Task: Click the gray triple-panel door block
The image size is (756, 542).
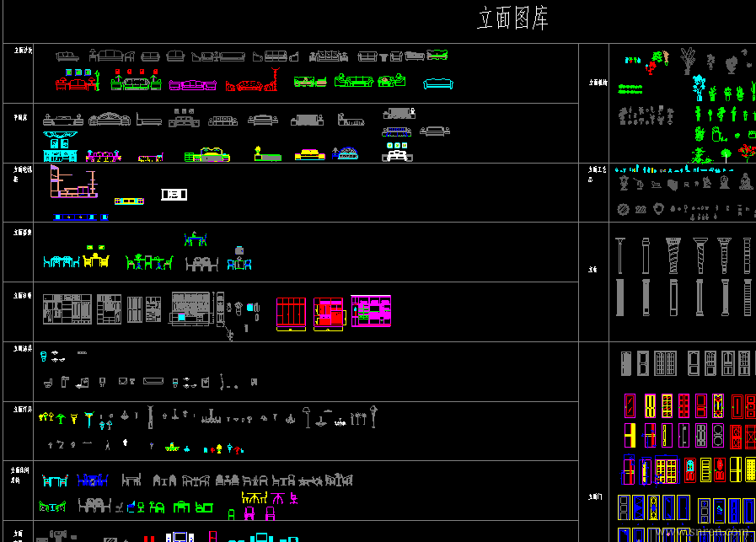Action: tap(665, 363)
